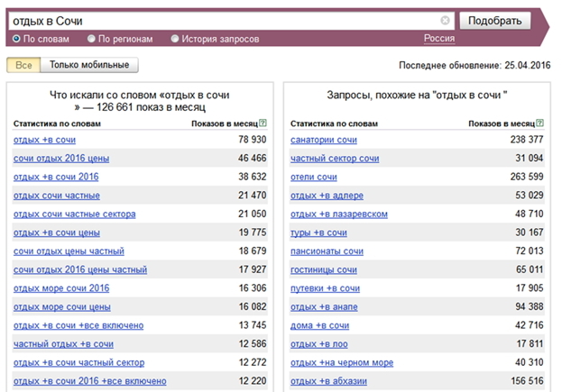This screenshot has height=392, width=562.
Task: Open similar query туры +в сочи
Action: (x=318, y=232)
